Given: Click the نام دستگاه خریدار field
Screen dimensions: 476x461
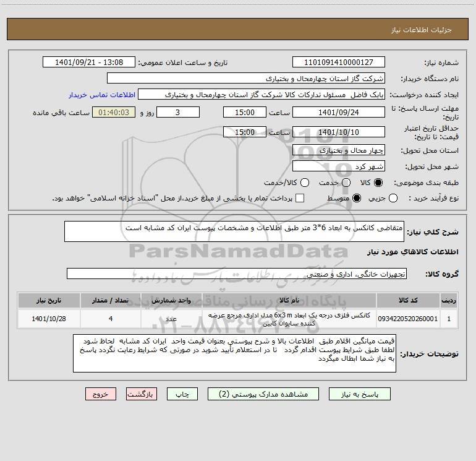Looking at the screenshot, I should point(246,78).
